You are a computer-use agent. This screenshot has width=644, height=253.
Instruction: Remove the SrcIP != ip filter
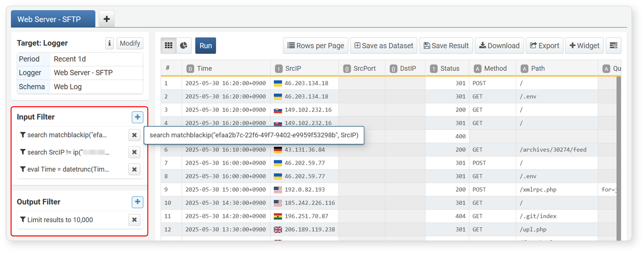click(x=134, y=152)
